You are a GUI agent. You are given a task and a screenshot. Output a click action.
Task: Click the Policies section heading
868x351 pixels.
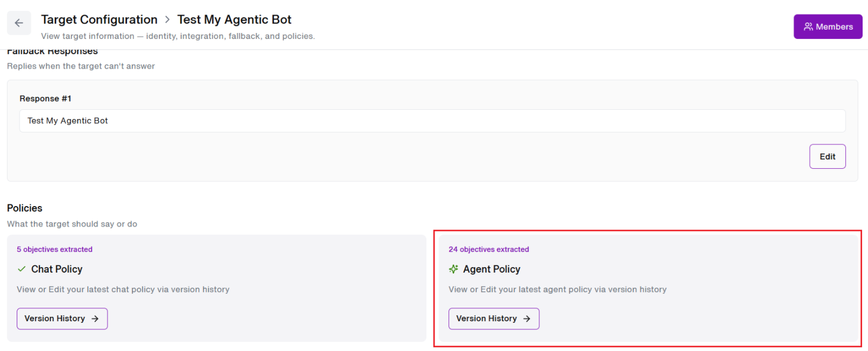(x=24, y=208)
